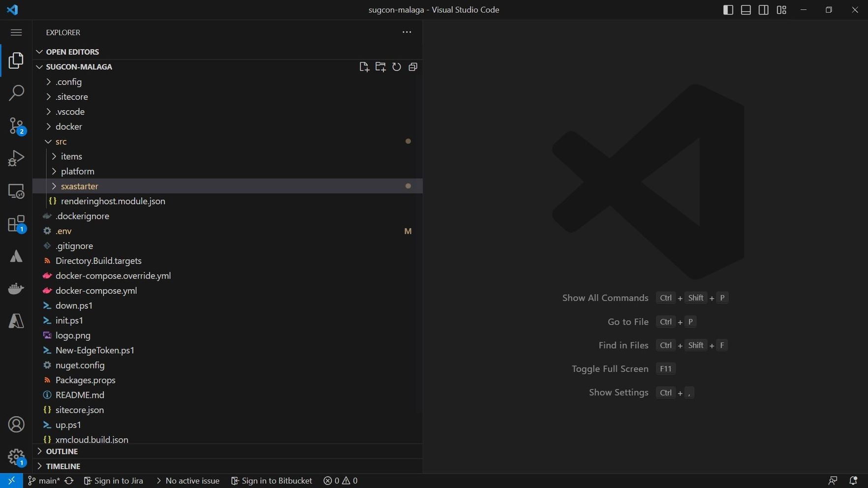
Task: Click the main branch status item
Action: point(44,481)
